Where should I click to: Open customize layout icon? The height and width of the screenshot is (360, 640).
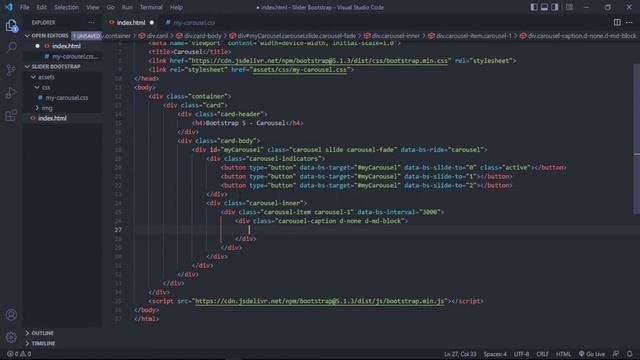tap(569, 7)
